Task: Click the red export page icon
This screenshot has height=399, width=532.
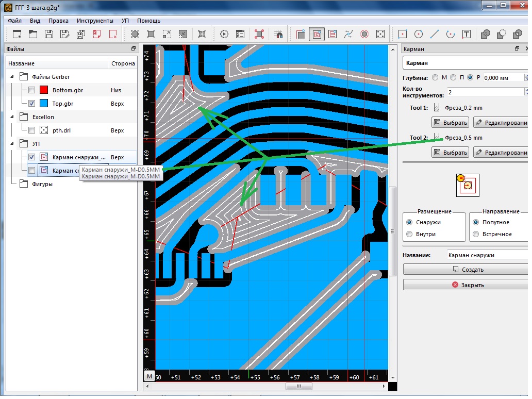Action: (x=97, y=34)
